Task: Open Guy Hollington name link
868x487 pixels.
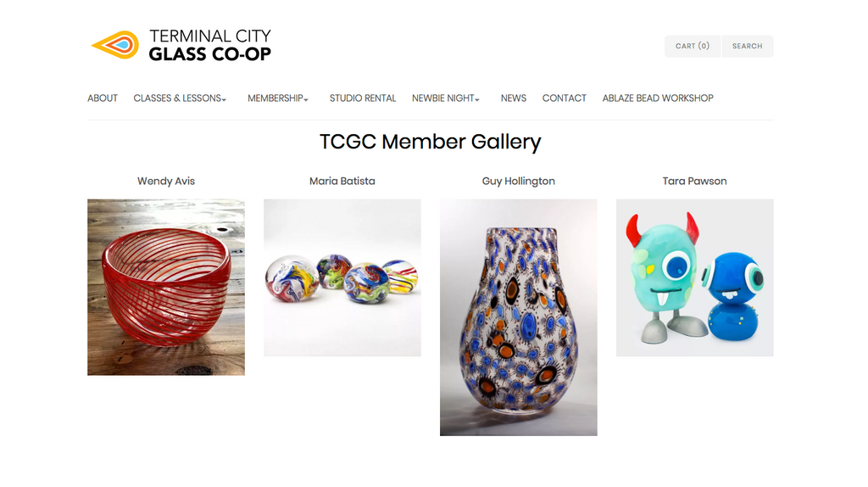Action: tap(519, 182)
